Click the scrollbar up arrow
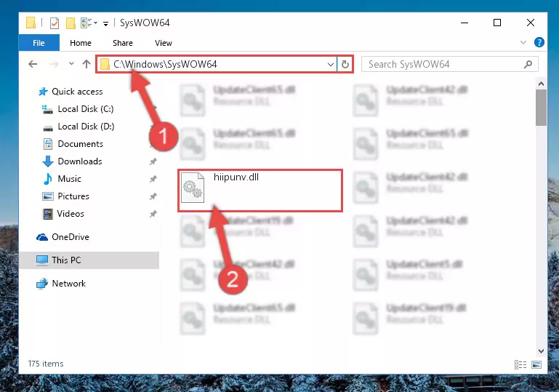Viewport: 559px width, 392px height. click(x=541, y=84)
